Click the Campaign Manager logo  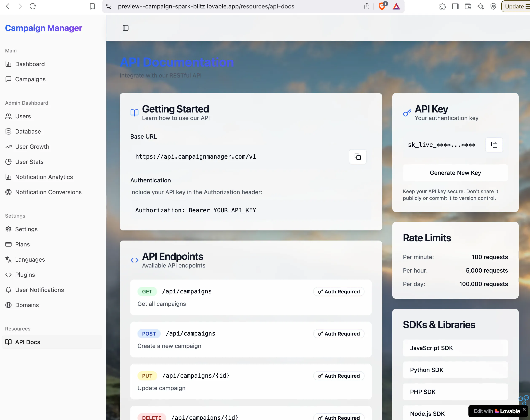coord(43,28)
